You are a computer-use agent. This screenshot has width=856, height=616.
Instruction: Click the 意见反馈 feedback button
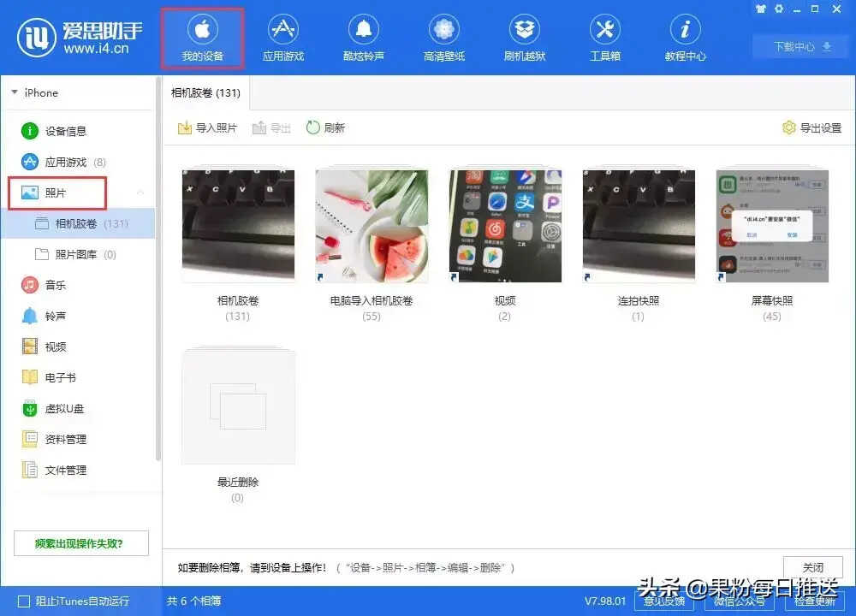coord(664,601)
